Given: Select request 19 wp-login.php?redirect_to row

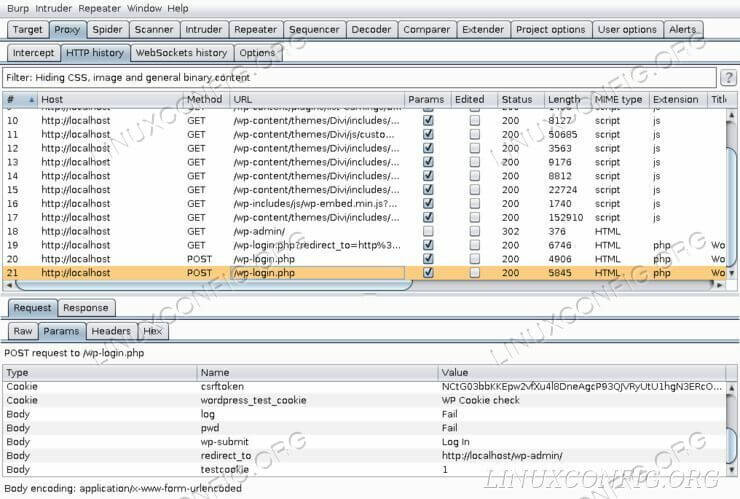Looking at the screenshot, I should 364,245.
